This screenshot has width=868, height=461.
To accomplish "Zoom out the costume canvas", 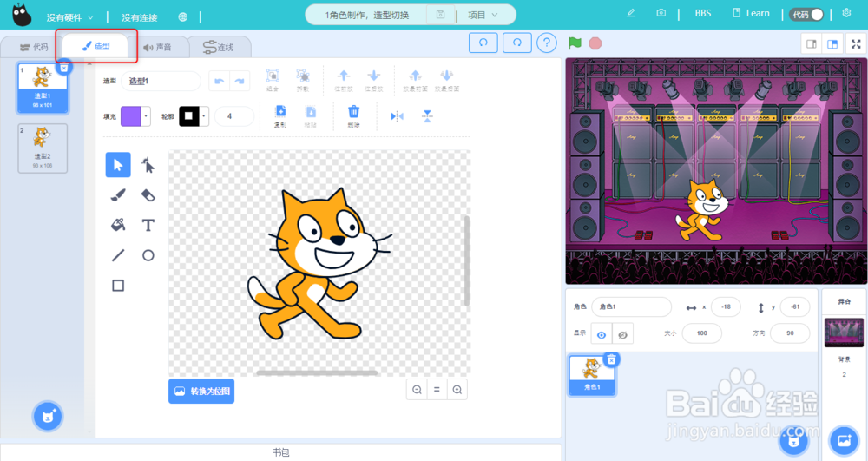I will [x=417, y=390].
